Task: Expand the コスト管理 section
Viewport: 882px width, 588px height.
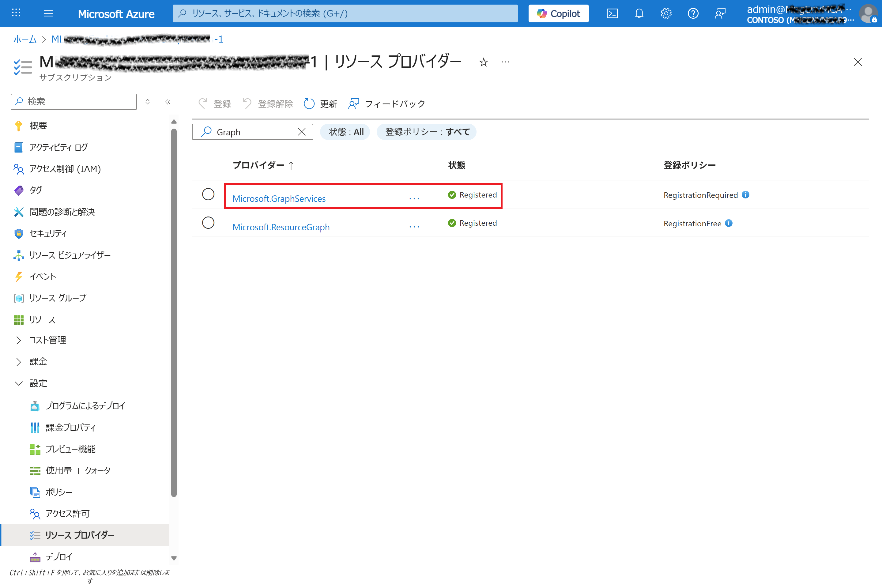Action: pyautogui.click(x=18, y=340)
